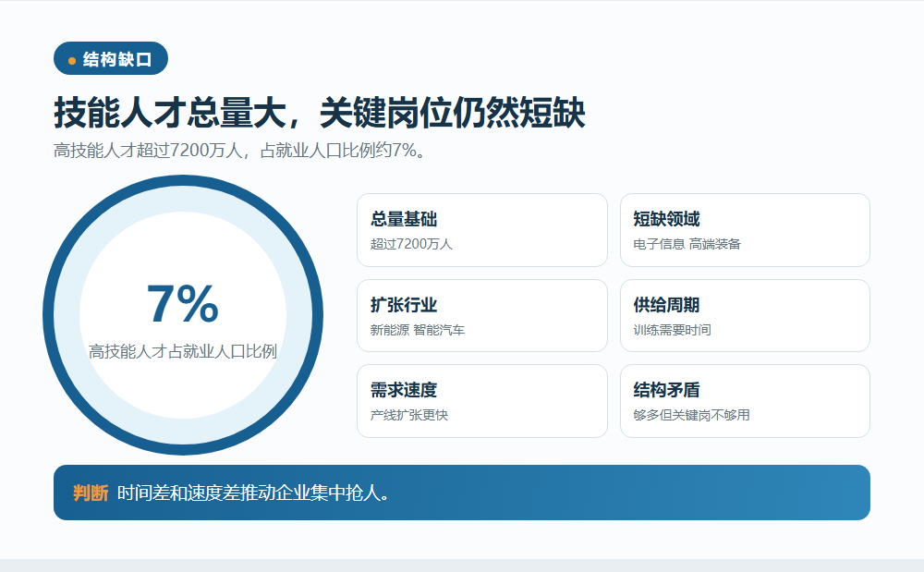This screenshot has width=924, height=572.
Task: Select the label 高技能人才占就业人口比例
Action: click(x=183, y=352)
